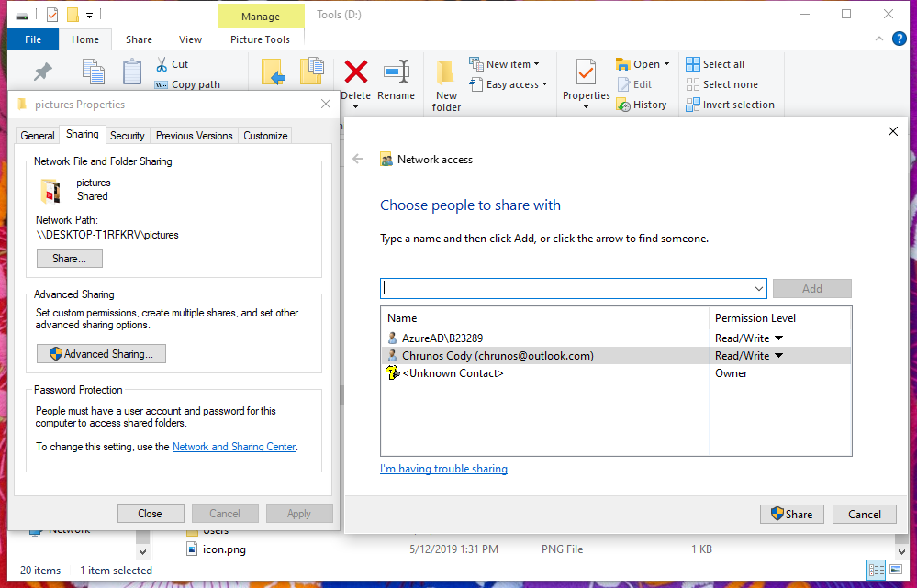
Task: Click the Rename icon in ribbon
Action: pyautogui.click(x=397, y=72)
